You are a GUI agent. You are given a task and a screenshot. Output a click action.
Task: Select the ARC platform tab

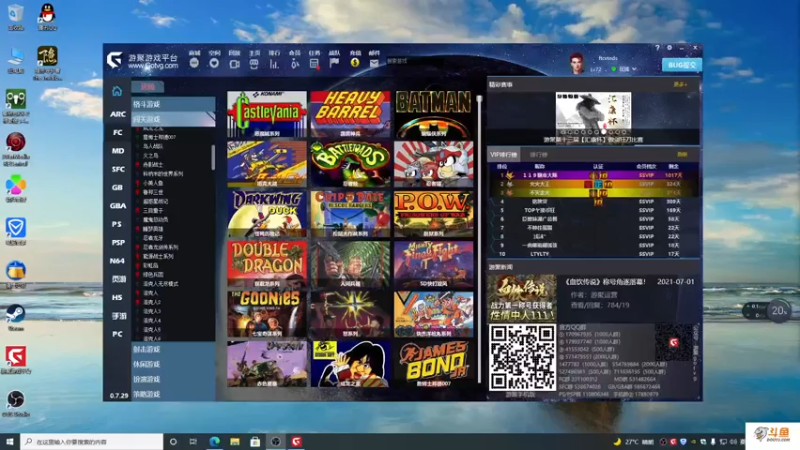pos(118,114)
